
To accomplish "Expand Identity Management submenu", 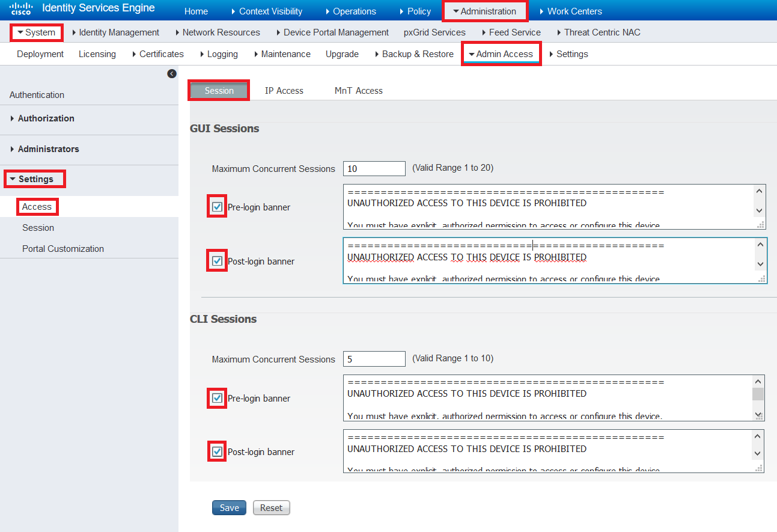I will click(115, 32).
